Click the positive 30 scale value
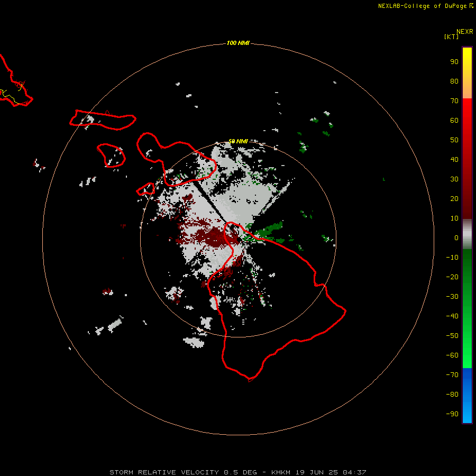 pos(454,179)
